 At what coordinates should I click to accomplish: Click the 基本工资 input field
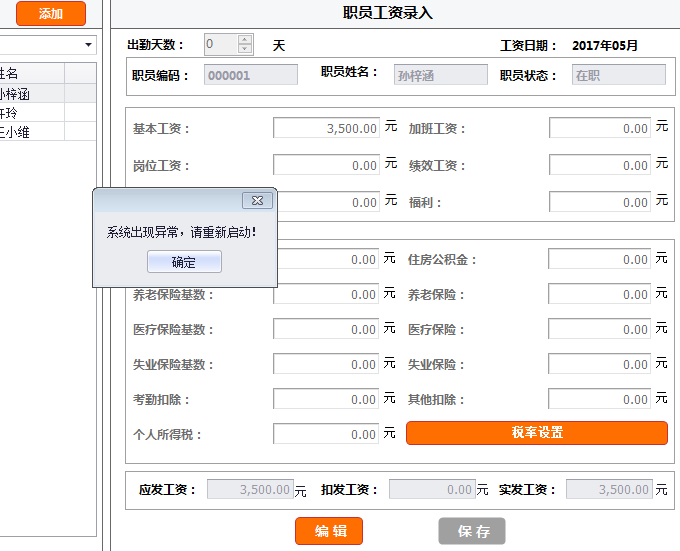coord(326,128)
